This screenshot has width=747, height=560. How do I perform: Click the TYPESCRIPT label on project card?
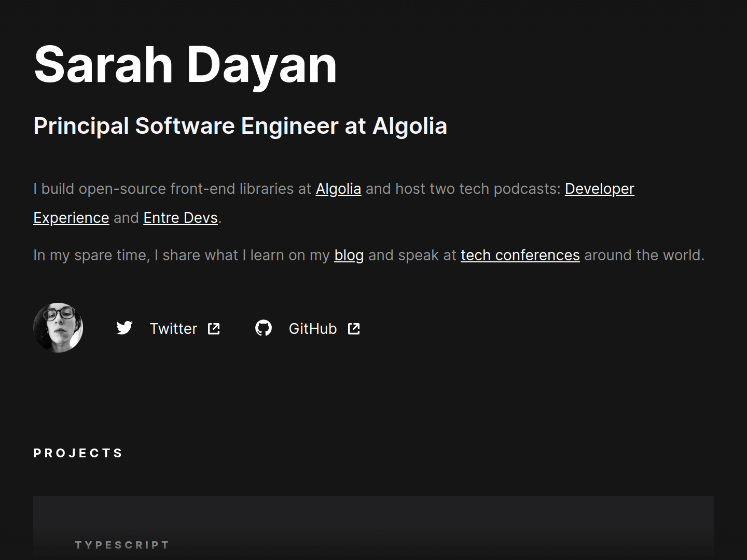pyautogui.click(x=122, y=545)
